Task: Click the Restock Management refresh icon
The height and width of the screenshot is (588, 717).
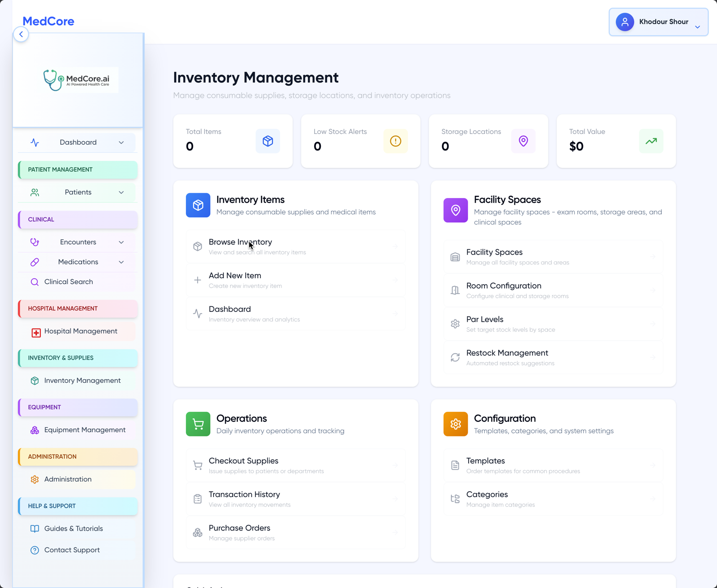Action: coord(455,358)
